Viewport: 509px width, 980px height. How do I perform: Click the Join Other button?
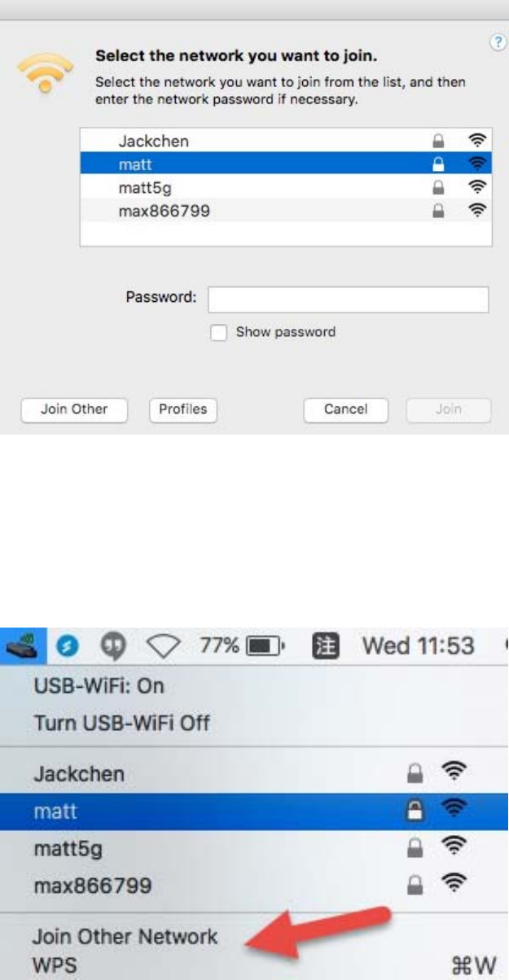[x=75, y=409]
